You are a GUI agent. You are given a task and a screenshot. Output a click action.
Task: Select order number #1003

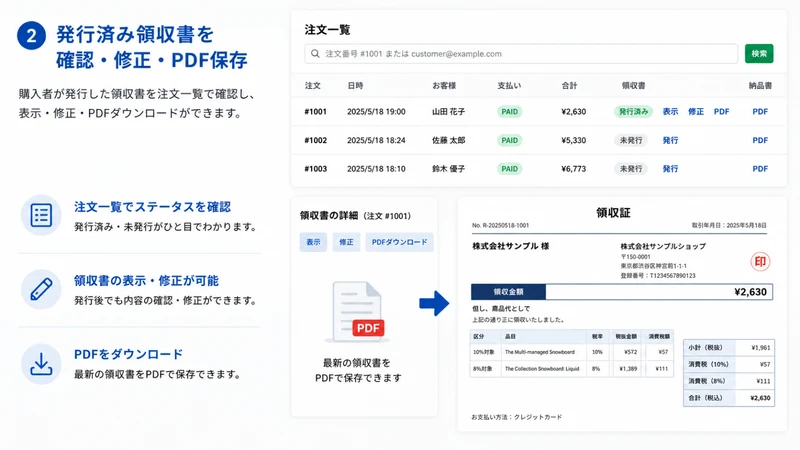tap(315, 168)
